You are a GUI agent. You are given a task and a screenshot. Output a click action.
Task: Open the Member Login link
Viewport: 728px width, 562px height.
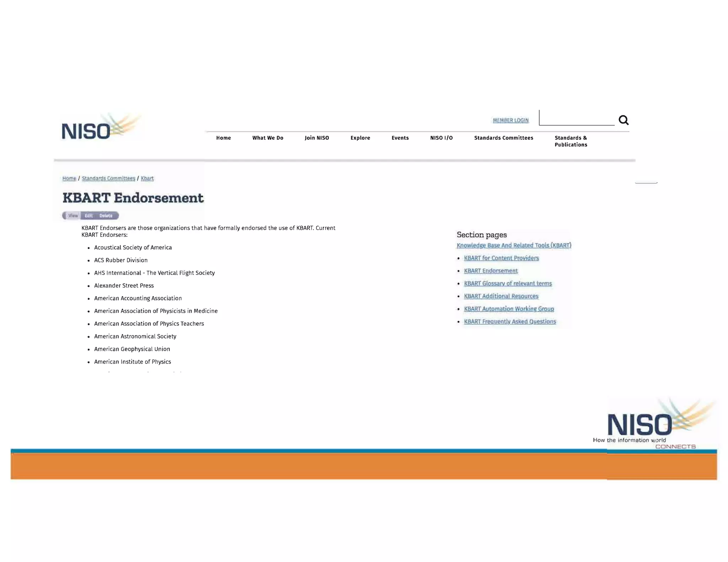[510, 120]
